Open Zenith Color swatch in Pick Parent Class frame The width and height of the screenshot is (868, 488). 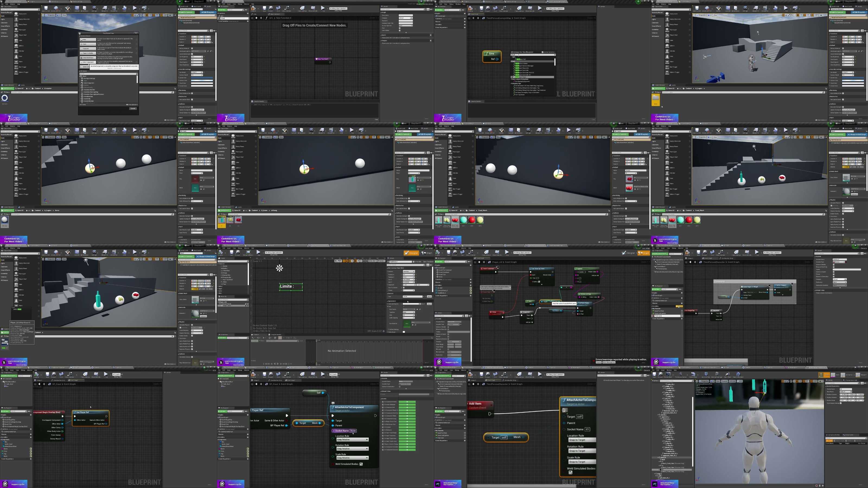pyautogui.click(x=202, y=78)
